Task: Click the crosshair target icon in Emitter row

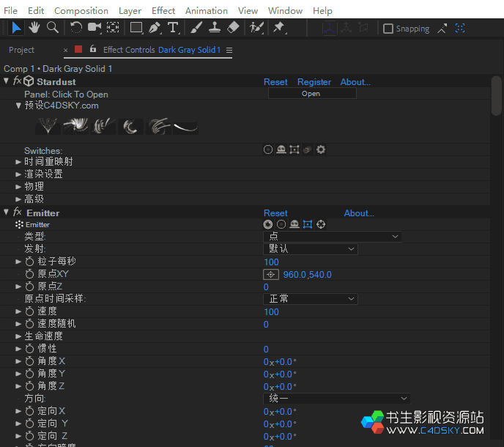Action: coord(321,224)
